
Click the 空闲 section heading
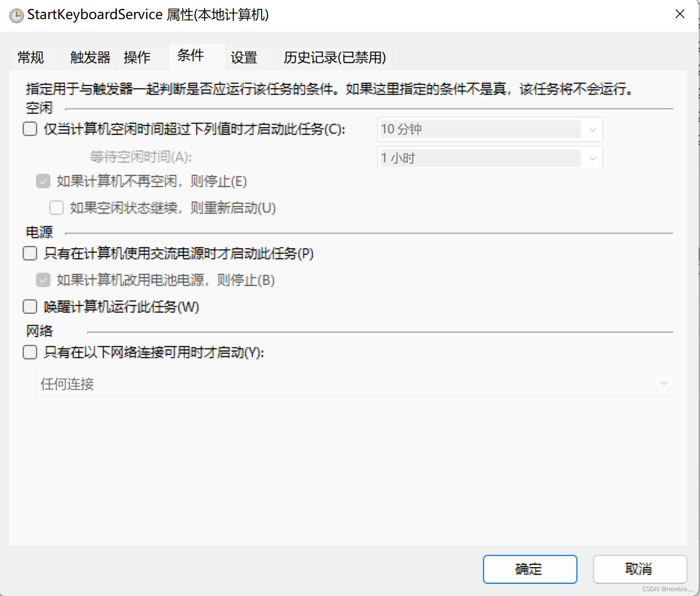(x=39, y=108)
